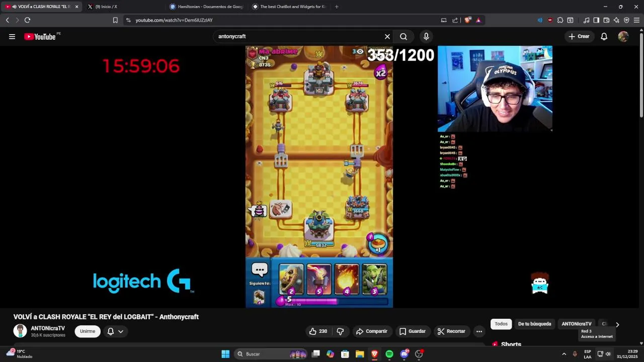Open the media playlist music note icon
The image size is (644, 362).
586,20
